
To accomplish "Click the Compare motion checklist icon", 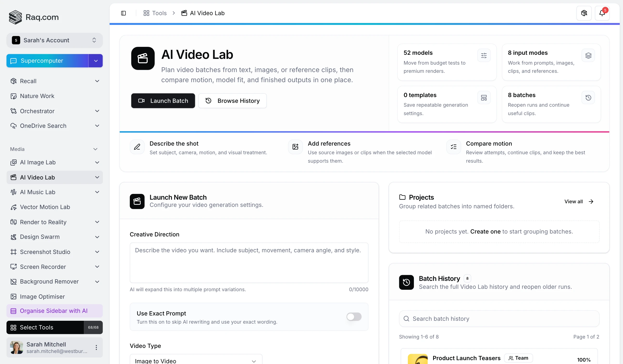I will 454,147.
